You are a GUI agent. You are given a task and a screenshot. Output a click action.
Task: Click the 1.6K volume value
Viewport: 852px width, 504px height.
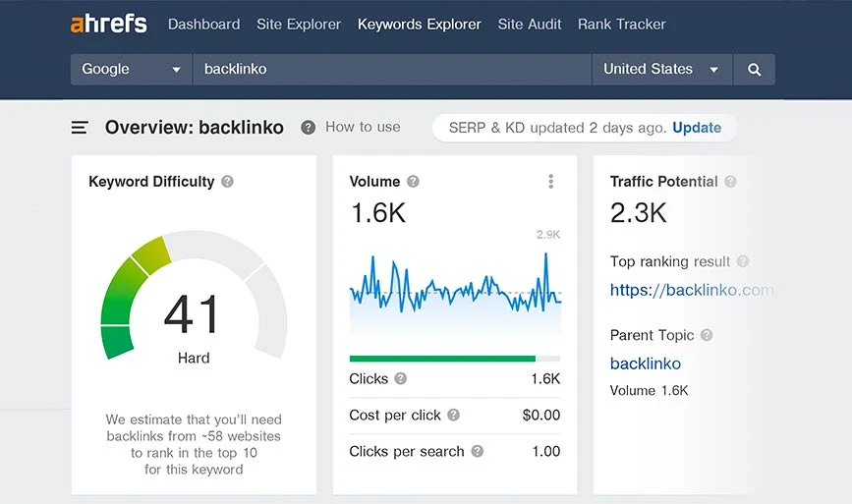click(x=378, y=213)
